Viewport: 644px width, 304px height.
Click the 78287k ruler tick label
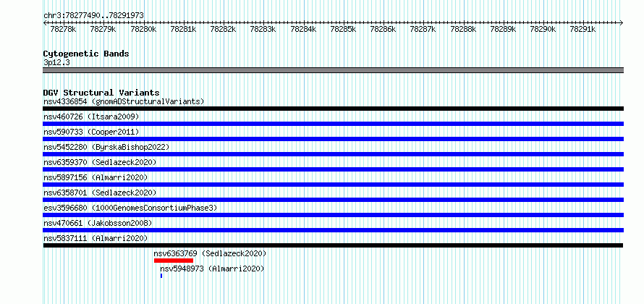(423, 29)
